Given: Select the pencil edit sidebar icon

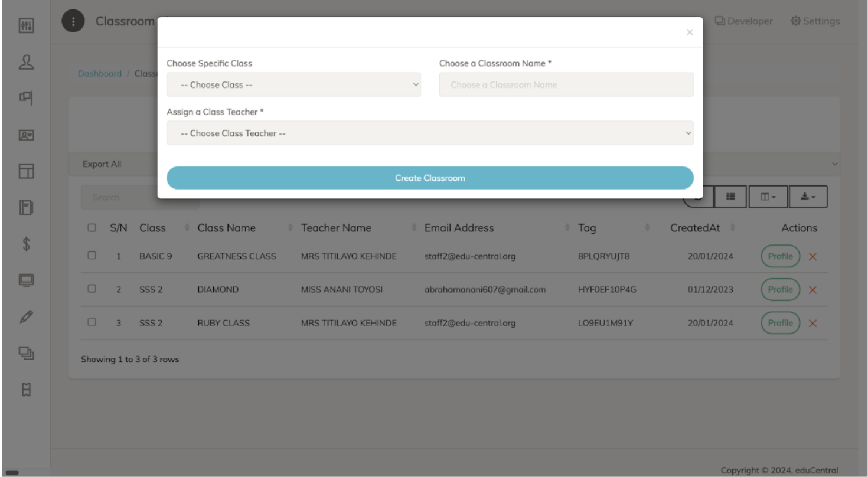Looking at the screenshot, I should 26,317.
